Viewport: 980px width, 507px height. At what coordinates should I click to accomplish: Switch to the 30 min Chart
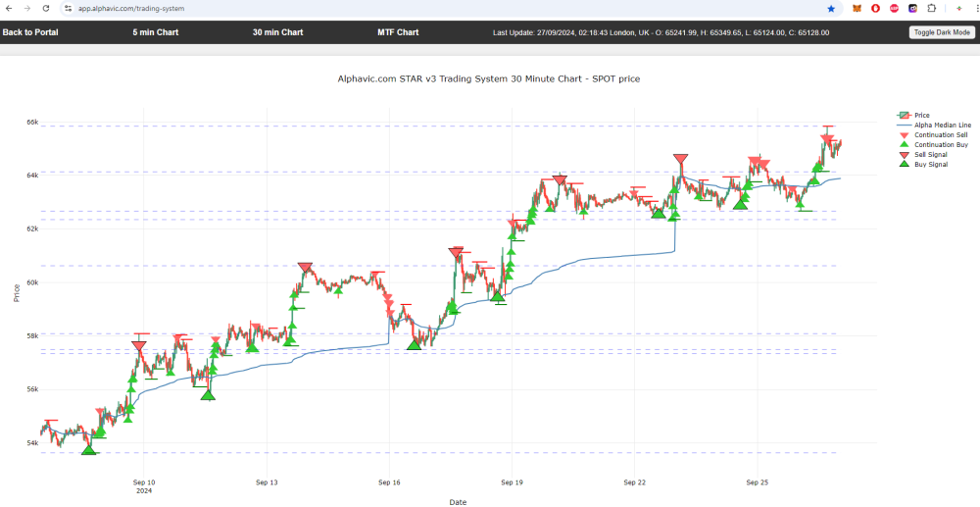277,32
